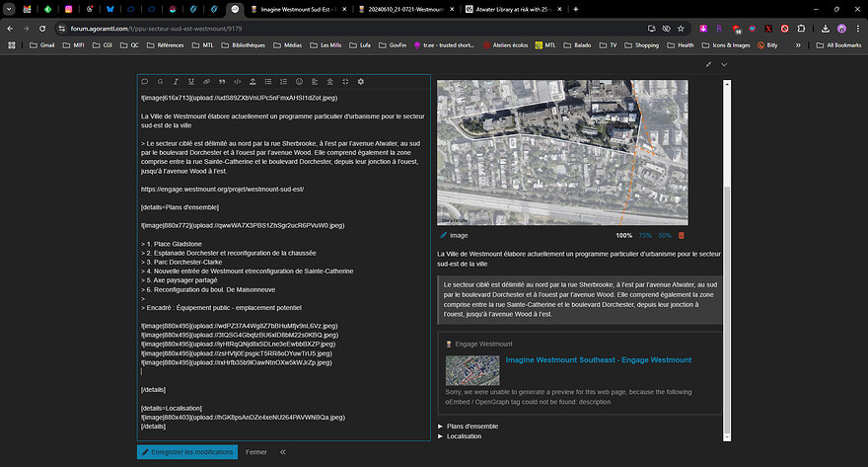The height and width of the screenshot is (467, 868).
Task: Click the Engage Westmount link preview thumbnail
Action: [472, 370]
